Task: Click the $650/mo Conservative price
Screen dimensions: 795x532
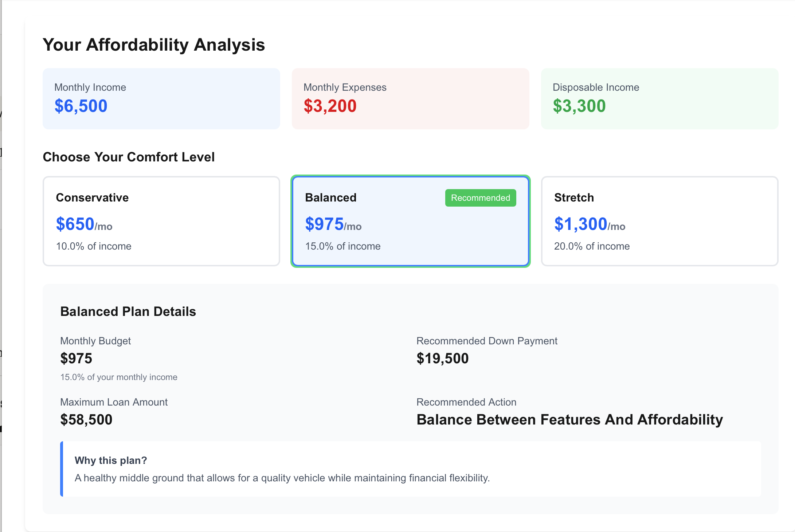Action: pos(84,224)
